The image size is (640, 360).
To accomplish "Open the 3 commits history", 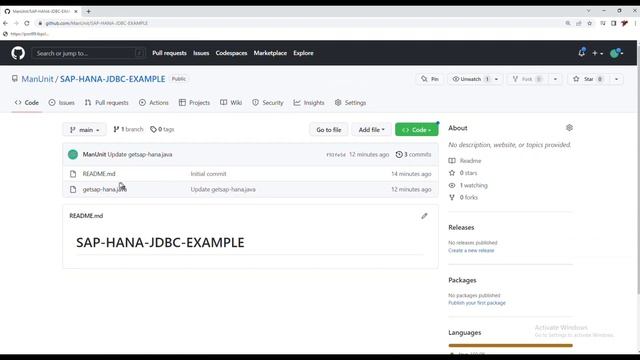I will tap(413, 154).
